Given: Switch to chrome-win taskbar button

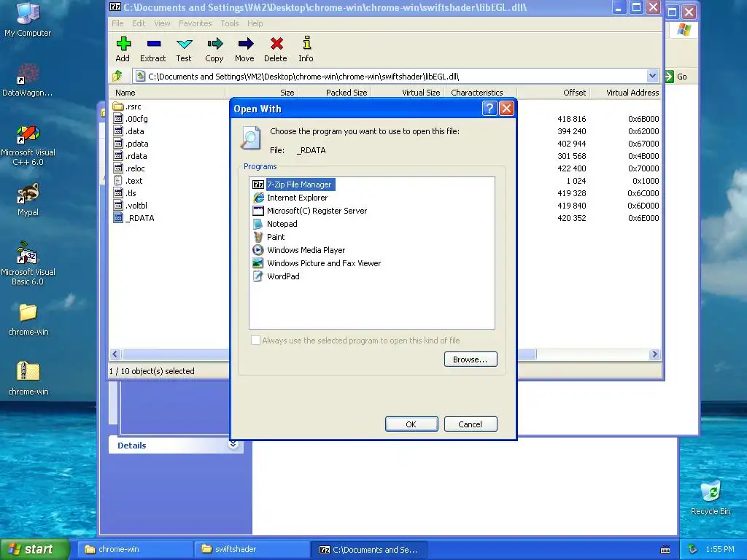Looking at the screenshot, I should [x=135, y=549].
